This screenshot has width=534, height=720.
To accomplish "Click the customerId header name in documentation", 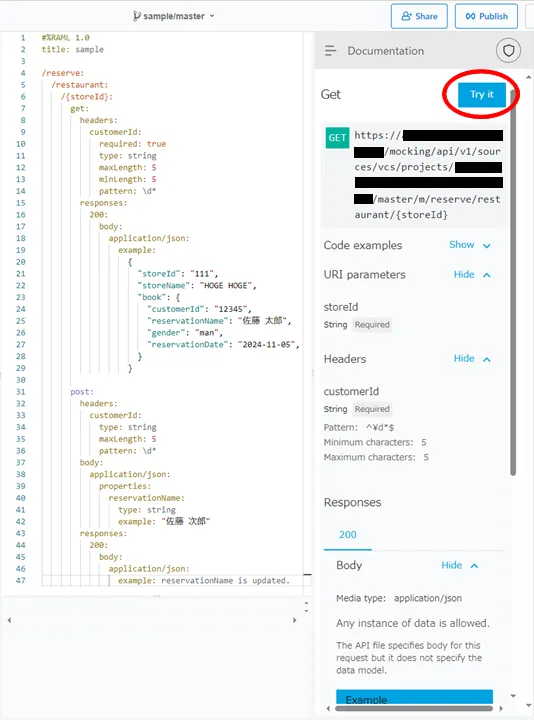I will (351, 391).
